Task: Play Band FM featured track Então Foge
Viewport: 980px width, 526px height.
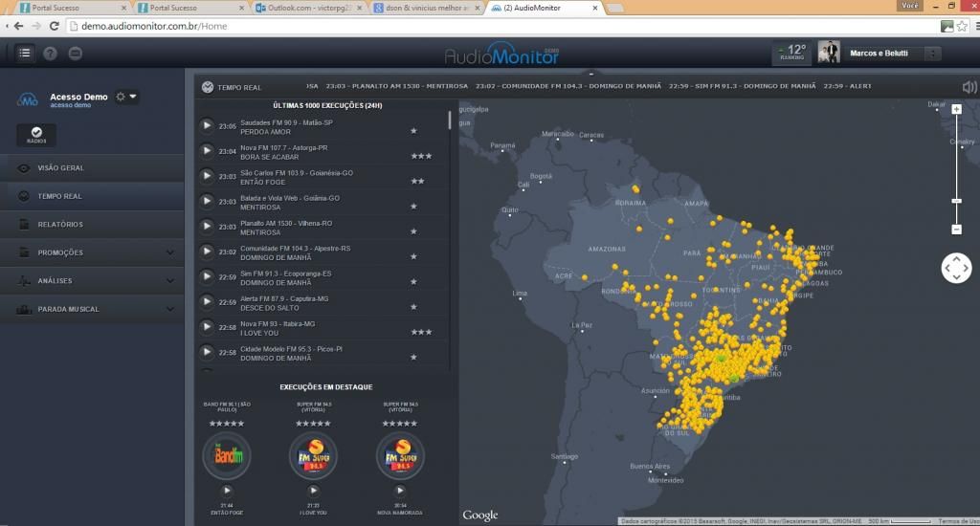Action: click(226, 490)
